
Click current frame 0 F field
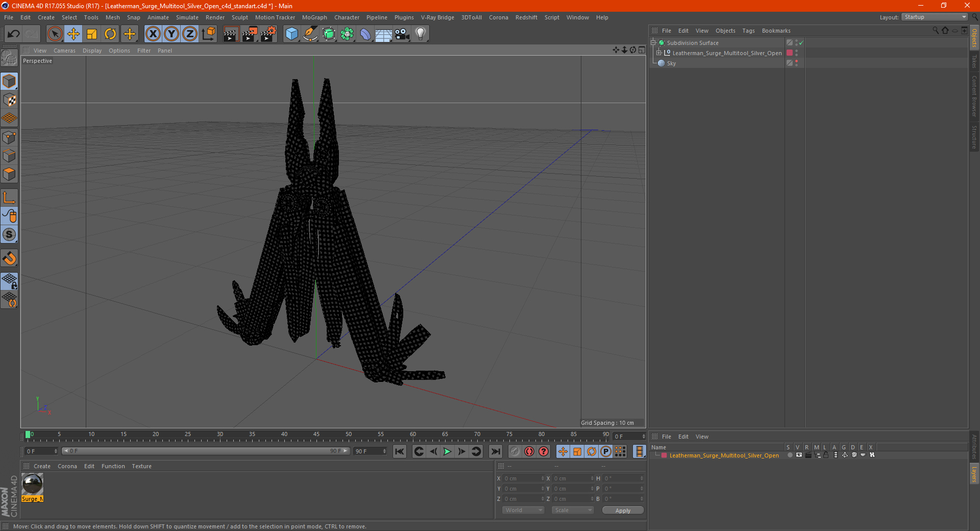41,451
